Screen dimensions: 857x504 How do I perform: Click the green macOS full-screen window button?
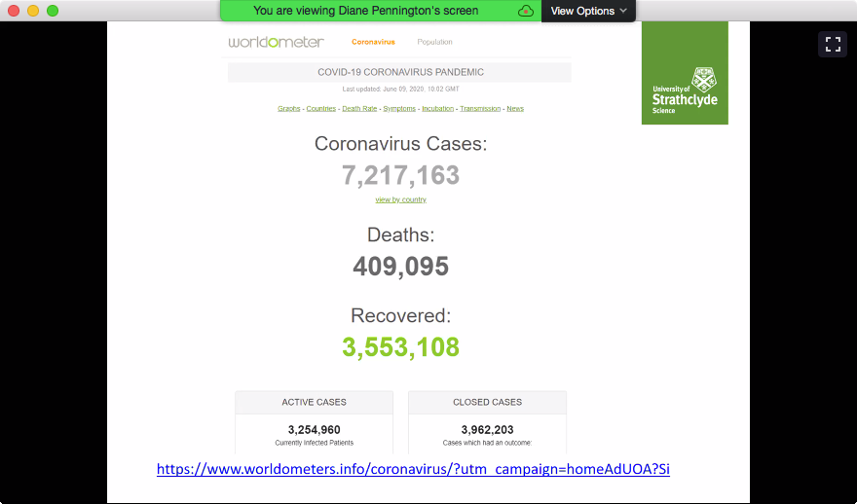tap(53, 11)
